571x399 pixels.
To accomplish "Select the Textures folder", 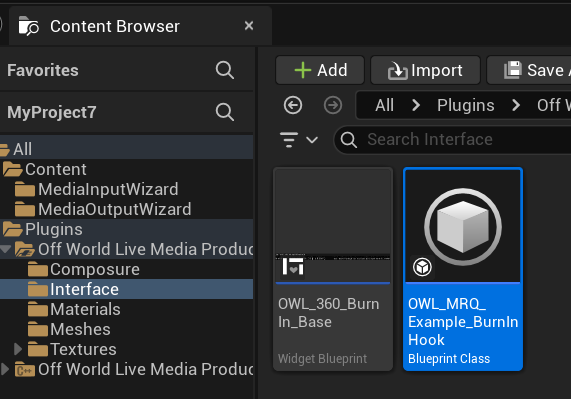I will (126, 349).
